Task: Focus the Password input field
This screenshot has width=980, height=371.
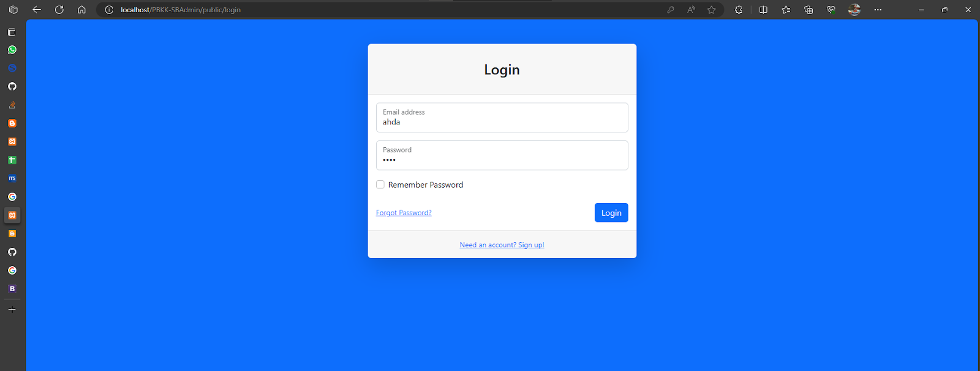Action: 502,155
